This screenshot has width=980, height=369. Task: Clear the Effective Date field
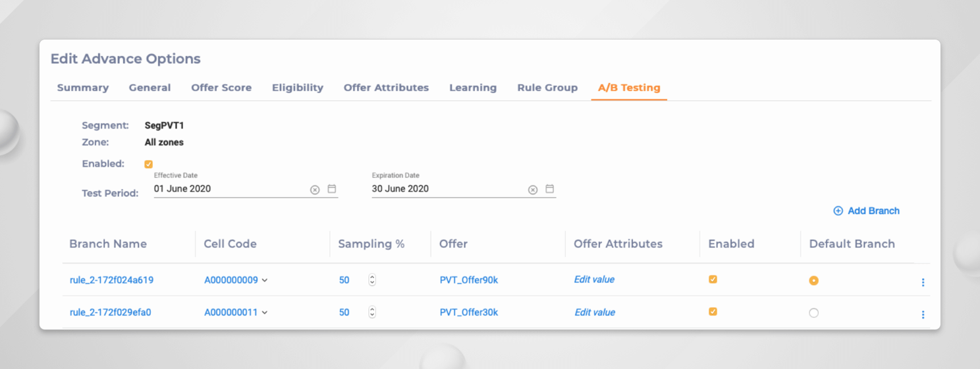315,190
